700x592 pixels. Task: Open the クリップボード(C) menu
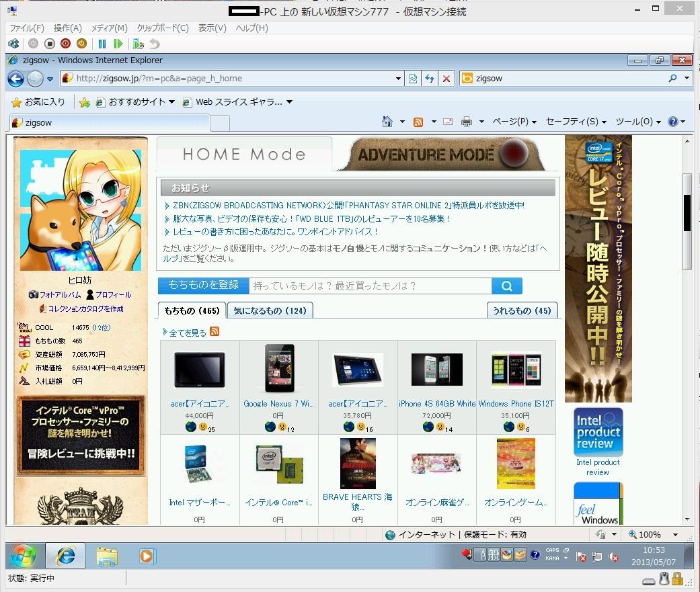point(163,28)
